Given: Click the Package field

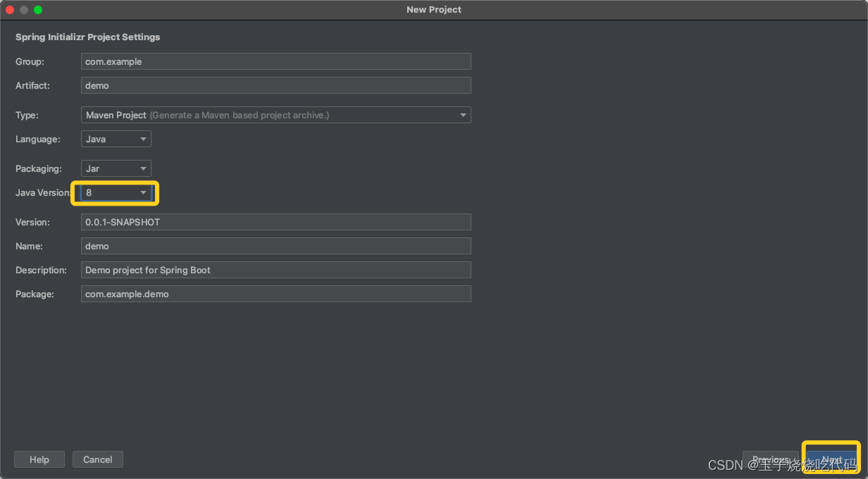Looking at the screenshot, I should (275, 294).
